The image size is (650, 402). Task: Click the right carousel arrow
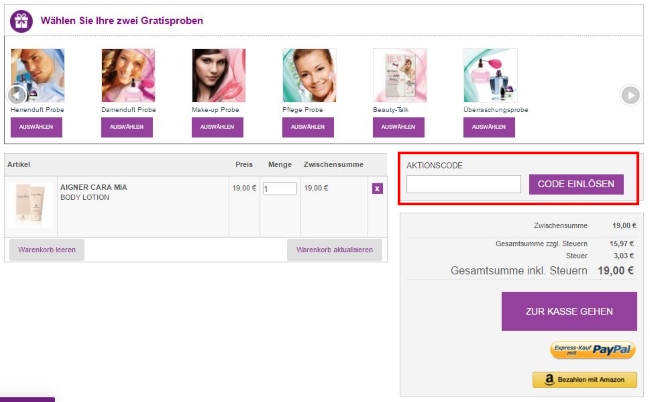630,95
